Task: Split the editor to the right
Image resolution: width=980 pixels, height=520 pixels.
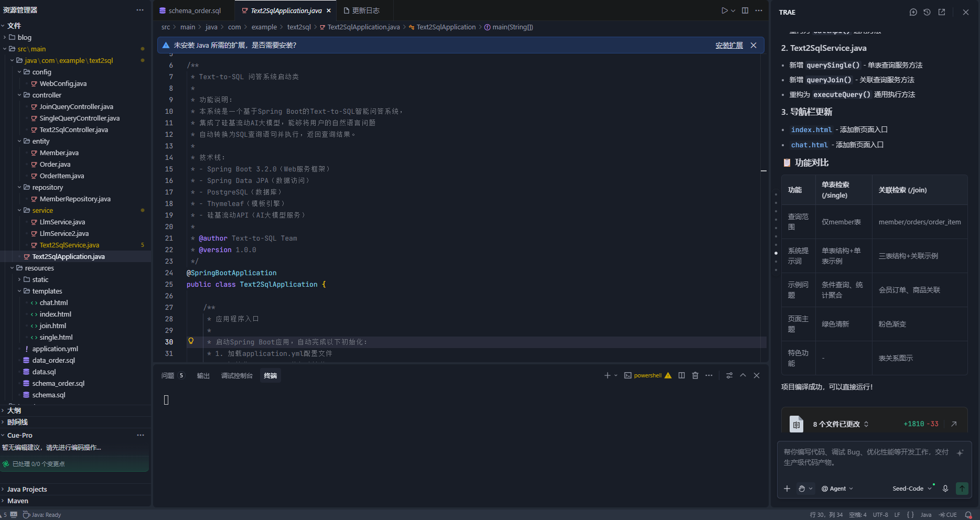Action: click(745, 10)
